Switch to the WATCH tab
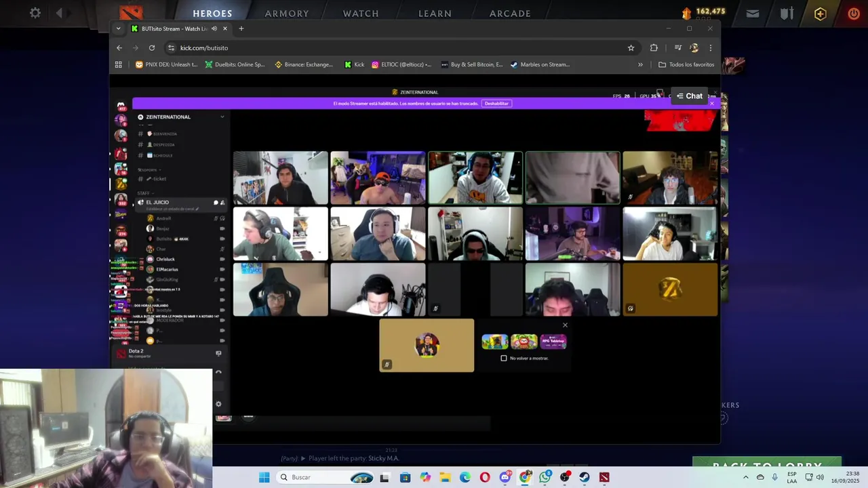Viewport: 868px width, 488px height. click(361, 14)
